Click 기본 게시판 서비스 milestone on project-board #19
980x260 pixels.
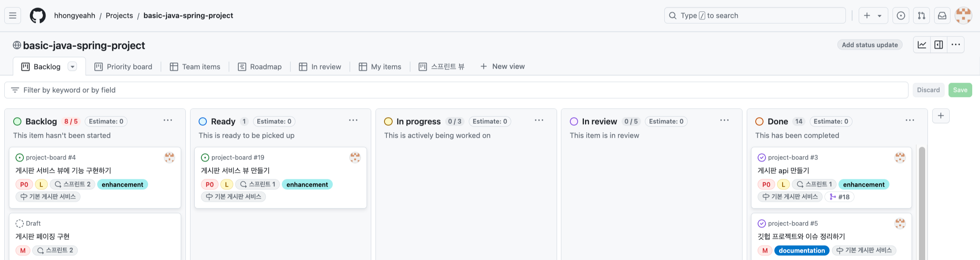233,197
